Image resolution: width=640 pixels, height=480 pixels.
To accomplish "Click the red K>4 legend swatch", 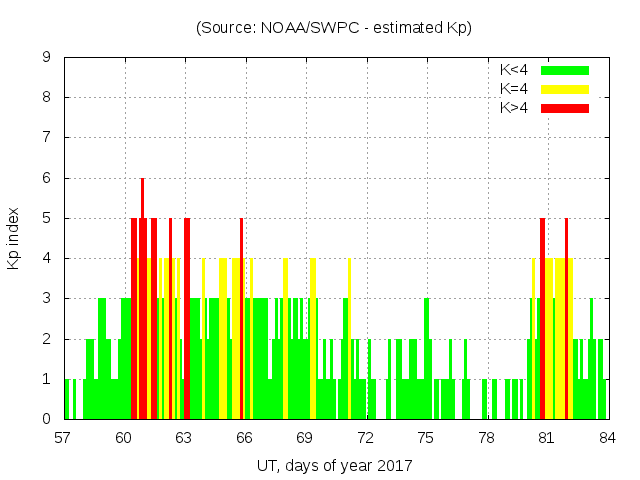I will (x=564, y=107).
